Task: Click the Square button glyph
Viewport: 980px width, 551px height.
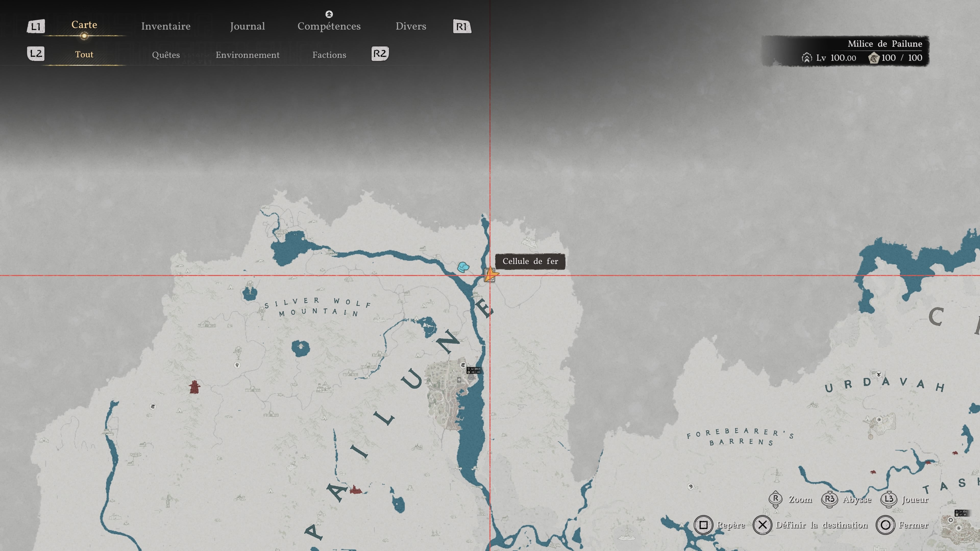Action: [703, 525]
